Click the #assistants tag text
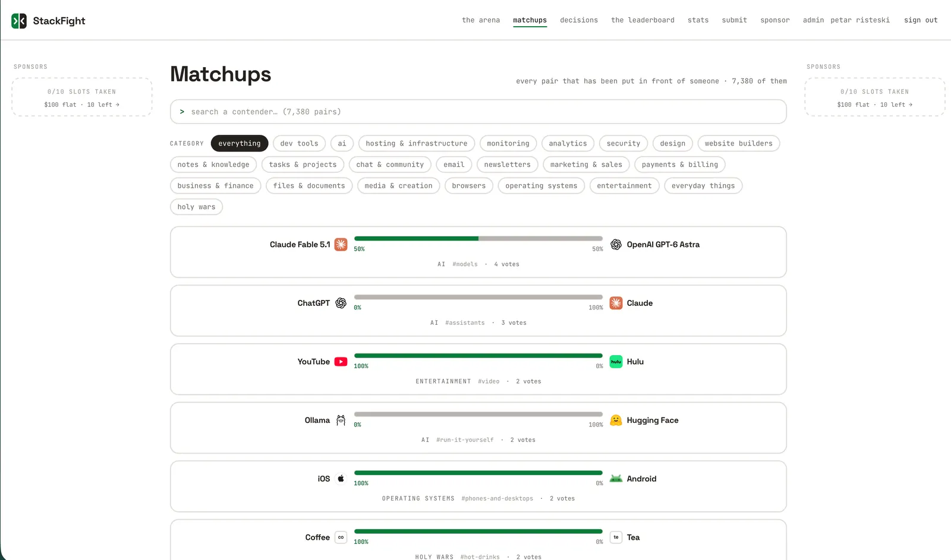The height and width of the screenshot is (560, 951). tap(465, 323)
